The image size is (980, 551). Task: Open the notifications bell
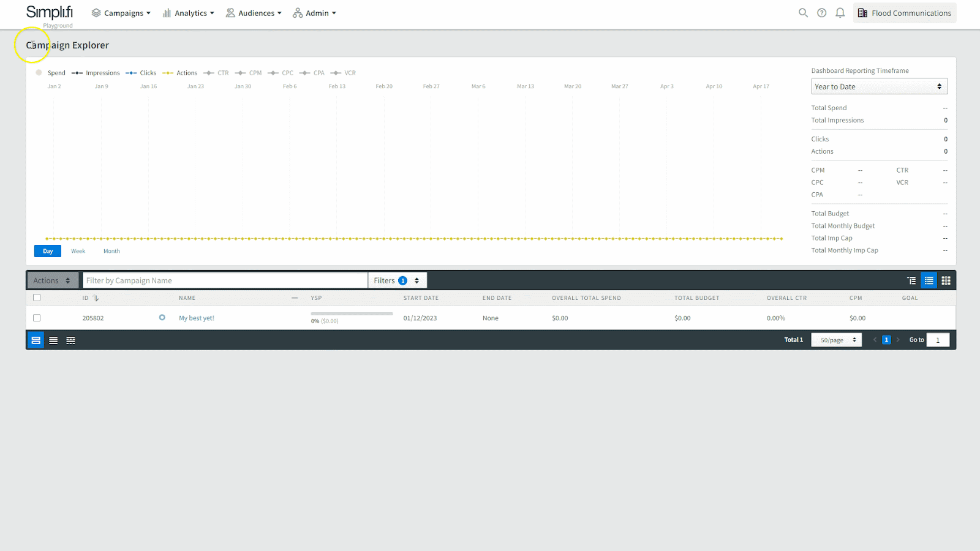[x=840, y=13]
